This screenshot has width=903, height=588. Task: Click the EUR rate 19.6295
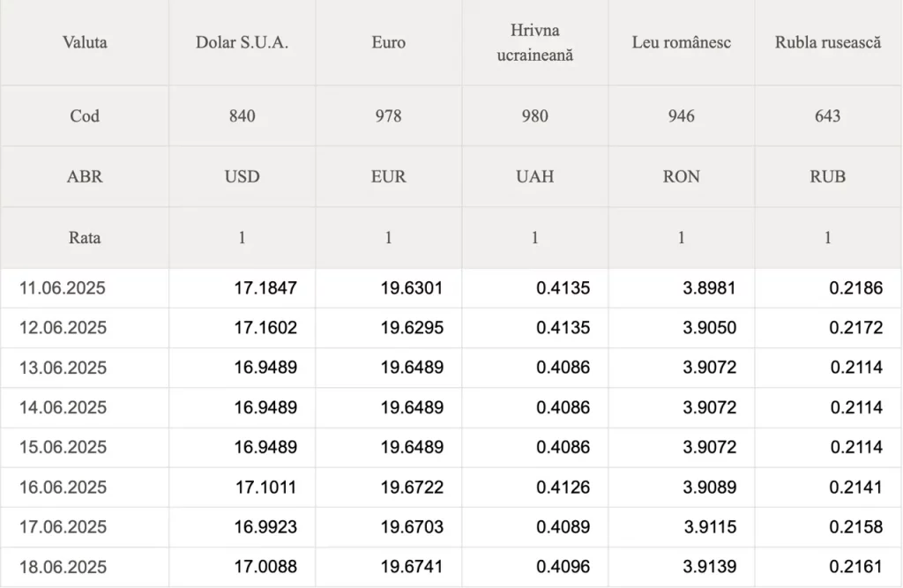tap(412, 328)
